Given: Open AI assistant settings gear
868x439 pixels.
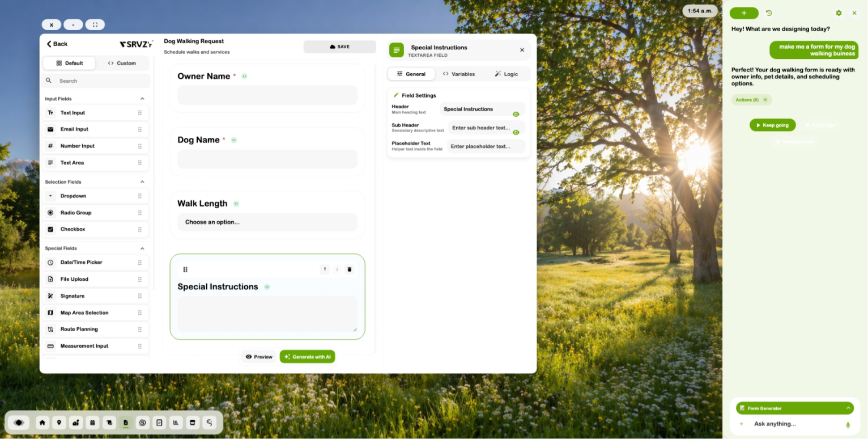Looking at the screenshot, I should click(839, 13).
